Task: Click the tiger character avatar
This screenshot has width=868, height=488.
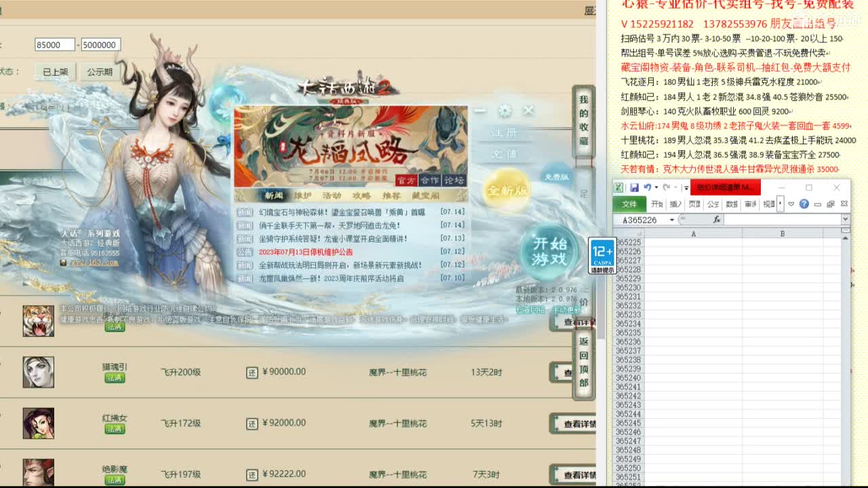Action: coord(39,321)
